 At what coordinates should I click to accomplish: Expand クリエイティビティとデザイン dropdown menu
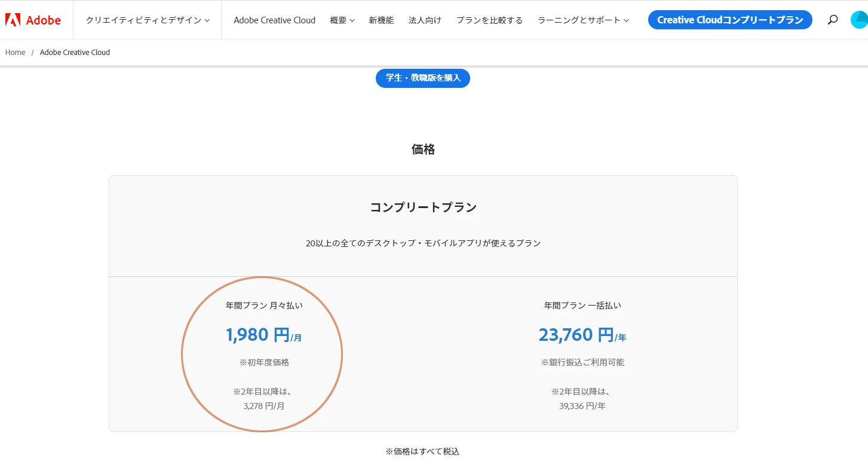point(148,20)
